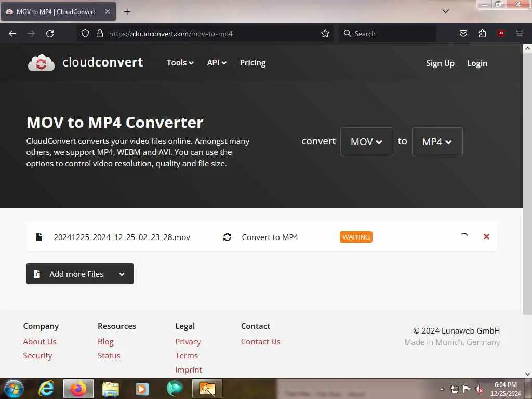Click the Convert to MP4 label
532x399 pixels.
coord(270,237)
